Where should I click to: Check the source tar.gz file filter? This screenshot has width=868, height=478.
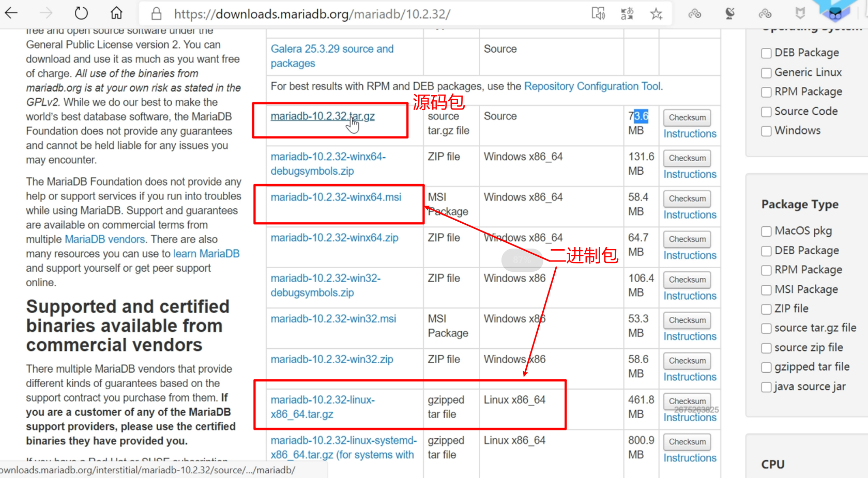pos(766,328)
